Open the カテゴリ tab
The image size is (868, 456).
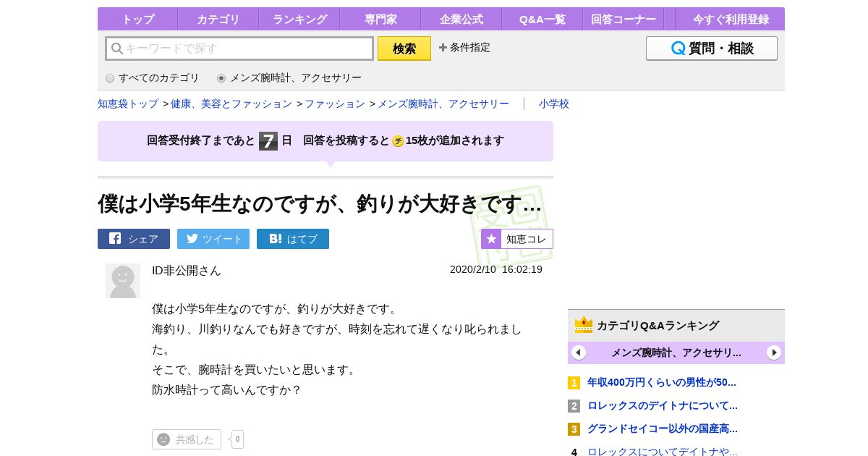(218, 20)
